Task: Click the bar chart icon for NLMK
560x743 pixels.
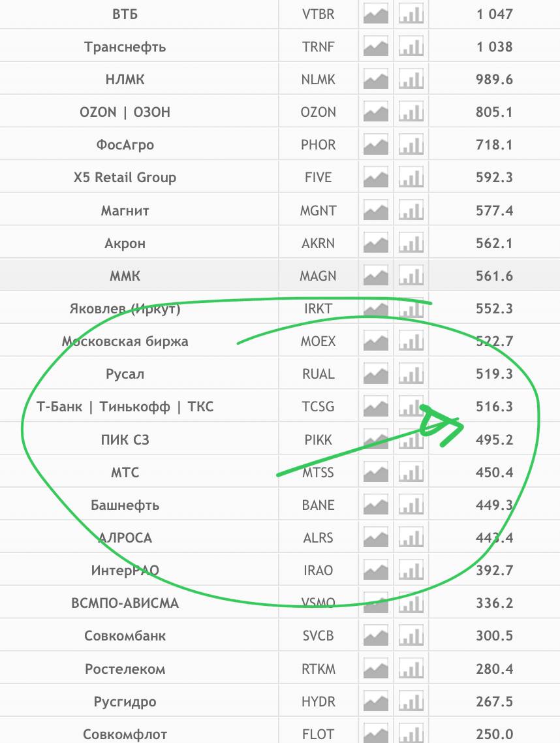Action: click(411, 80)
